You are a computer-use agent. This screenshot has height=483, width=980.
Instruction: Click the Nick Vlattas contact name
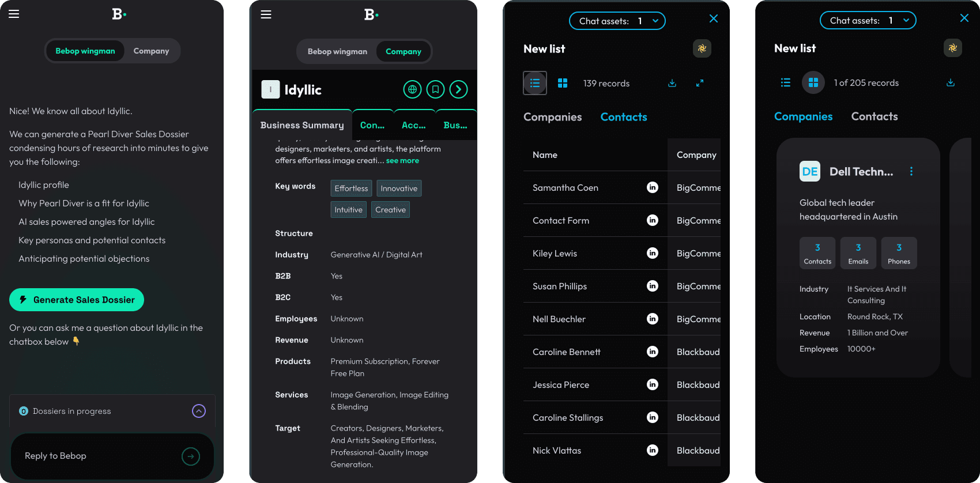click(x=557, y=450)
